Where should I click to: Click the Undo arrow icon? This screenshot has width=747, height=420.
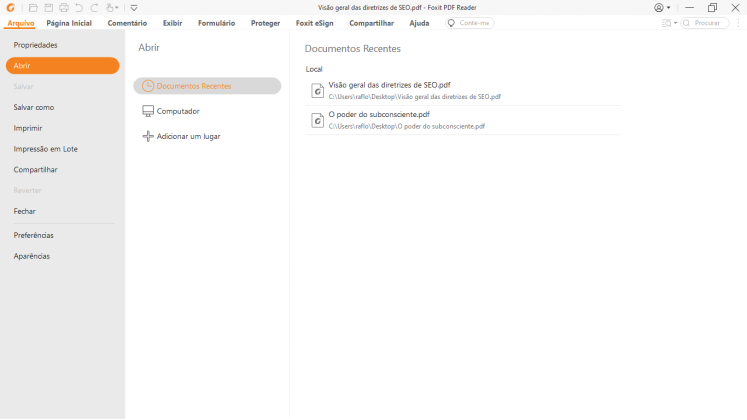pos(79,8)
